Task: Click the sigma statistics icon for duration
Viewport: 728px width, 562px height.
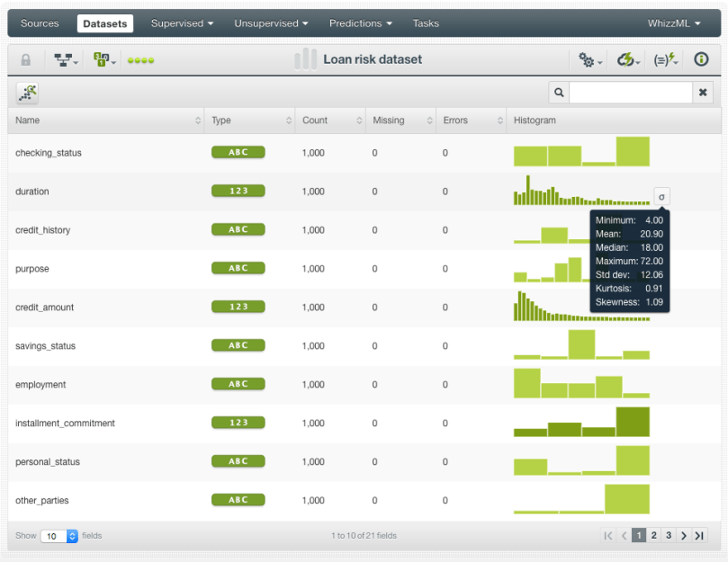Action: [x=661, y=197]
